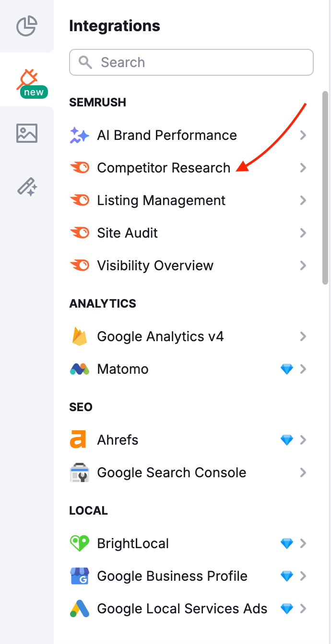
Task: Select the pie chart reports icon
Action: click(26, 26)
